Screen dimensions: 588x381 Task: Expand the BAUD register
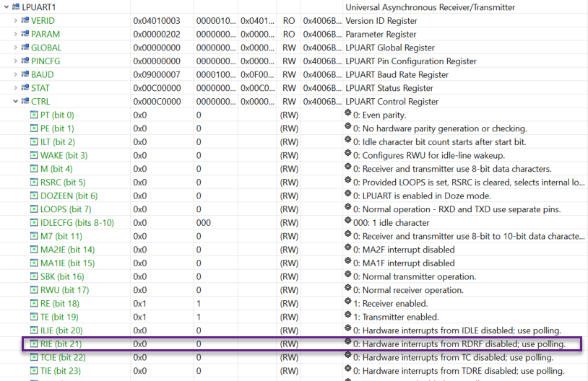click(x=15, y=74)
